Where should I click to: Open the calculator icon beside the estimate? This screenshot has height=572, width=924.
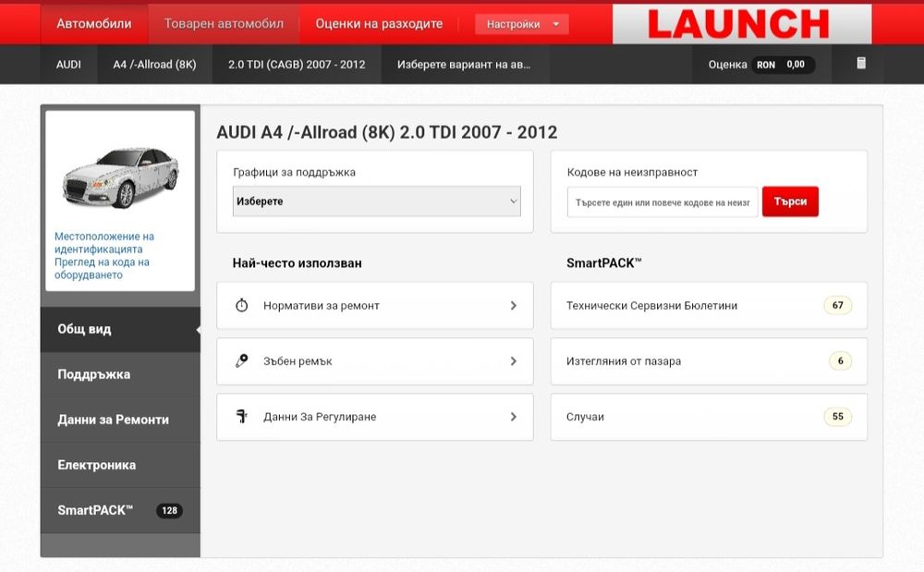(861, 63)
